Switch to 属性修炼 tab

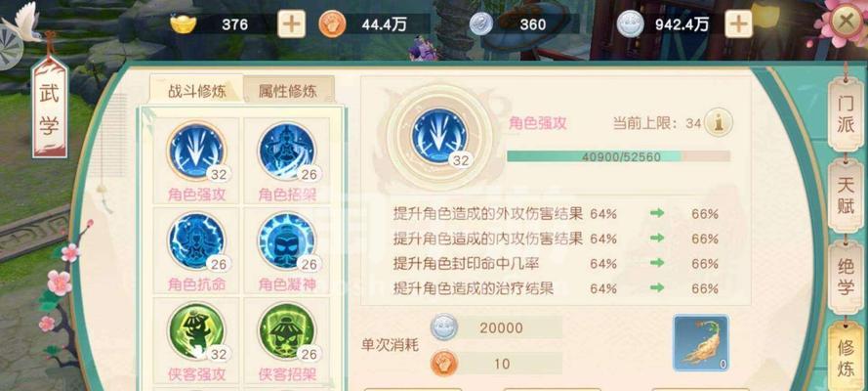pyautogui.click(x=288, y=90)
